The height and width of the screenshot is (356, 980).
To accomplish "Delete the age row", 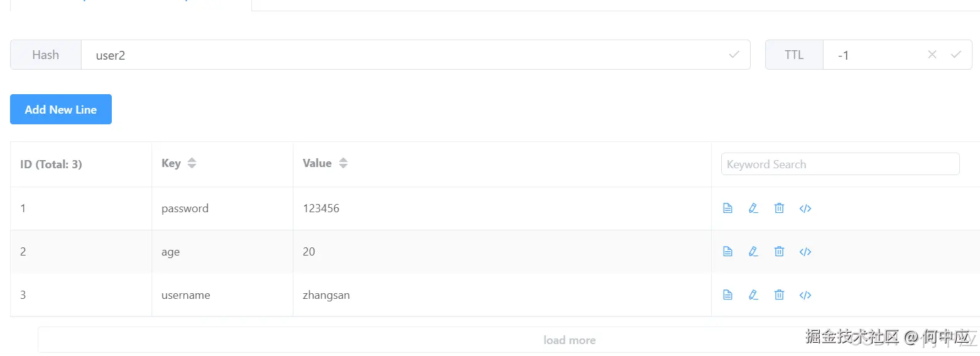I will tap(779, 252).
